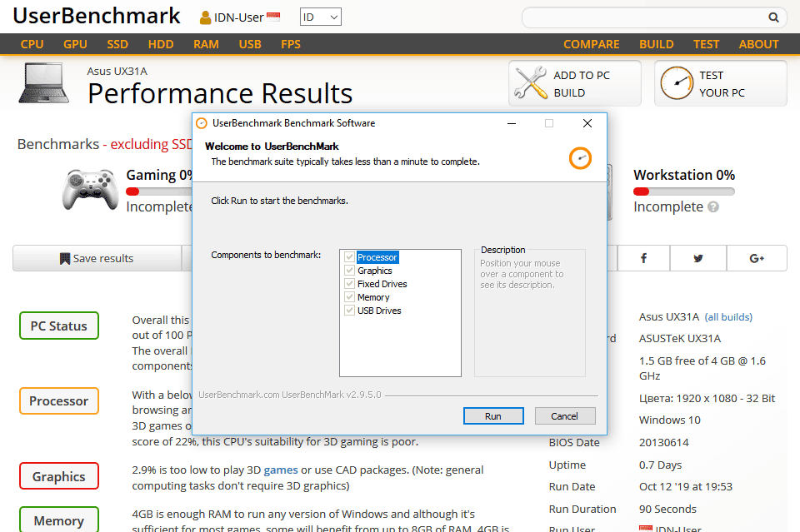Open the BUILD menu
This screenshot has height=532, width=800.
coord(656,44)
